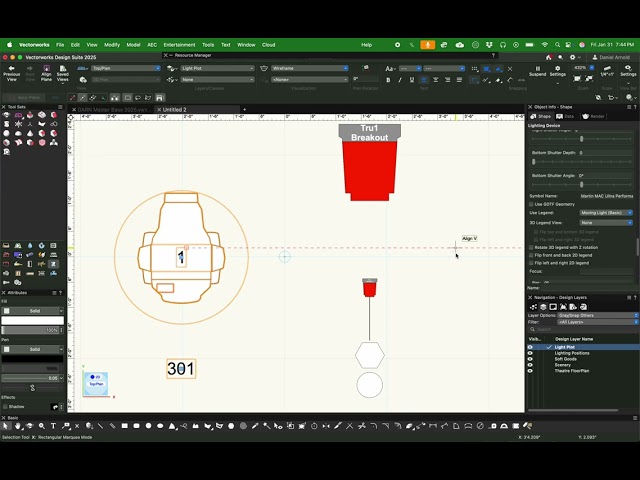
Task: Open the Modify menu
Action: (x=112, y=45)
